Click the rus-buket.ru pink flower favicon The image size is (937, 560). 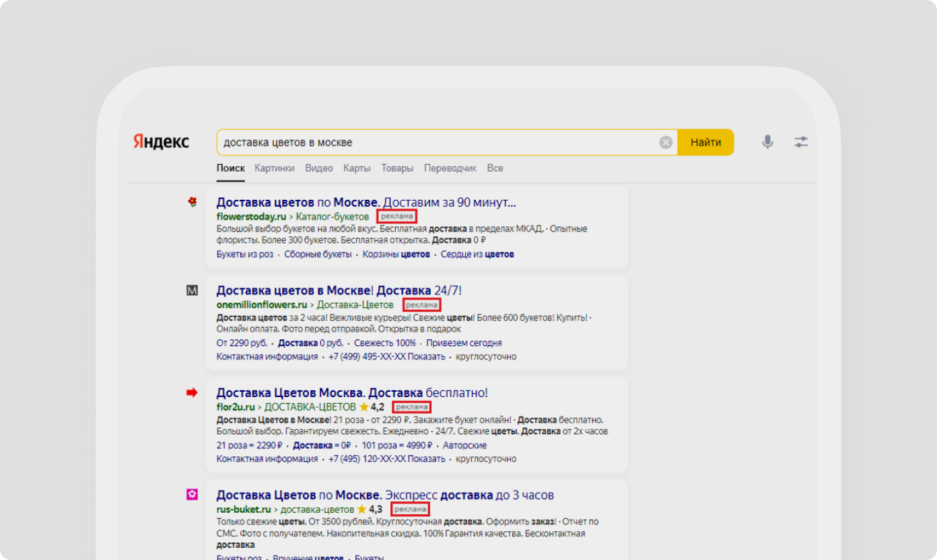point(193,495)
